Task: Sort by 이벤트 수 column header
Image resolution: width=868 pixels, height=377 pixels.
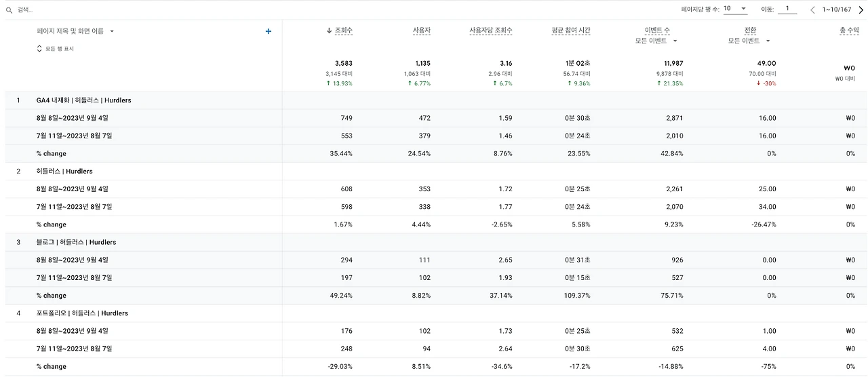Action: tap(657, 31)
